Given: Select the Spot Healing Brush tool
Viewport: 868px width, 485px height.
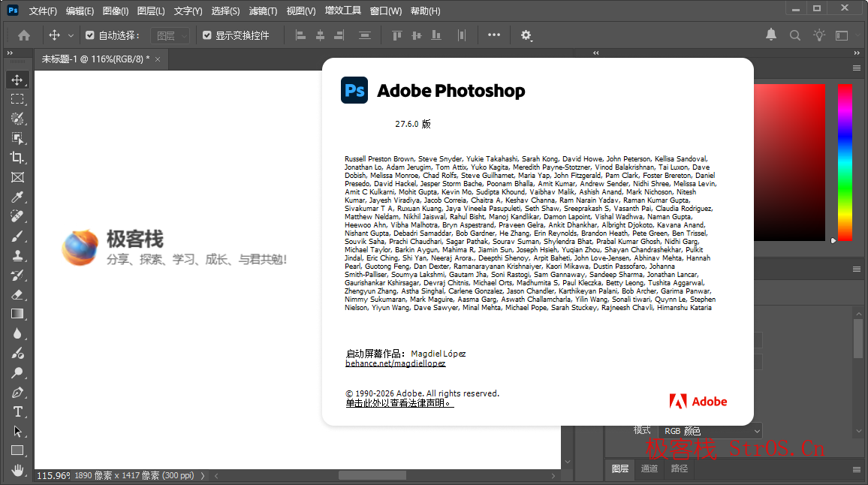Looking at the screenshot, I should click(x=17, y=216).
